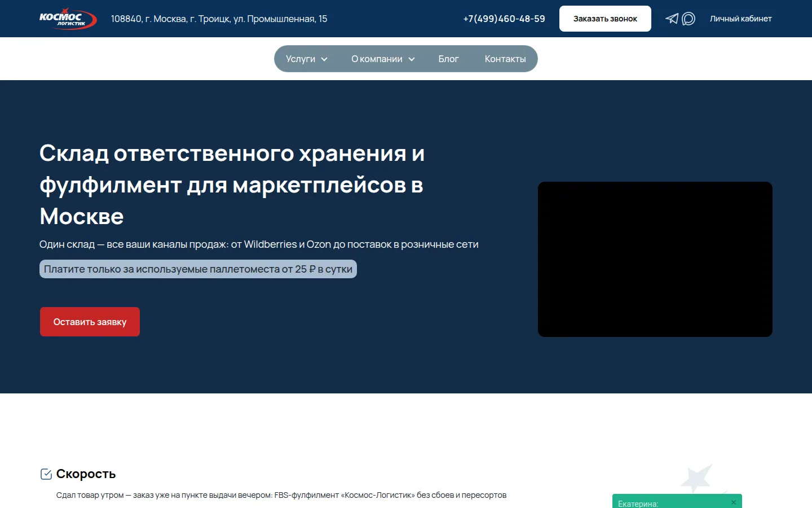The image size is (812, 508).
Task: Click the address text 108840, г. Москва
Action: (219, 19)
